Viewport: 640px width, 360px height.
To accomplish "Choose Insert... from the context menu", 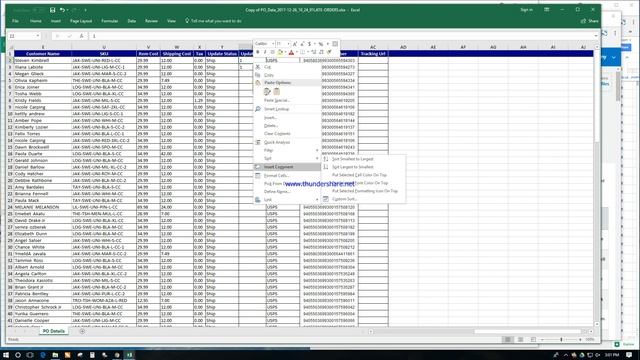I will [x=287, y=118].
